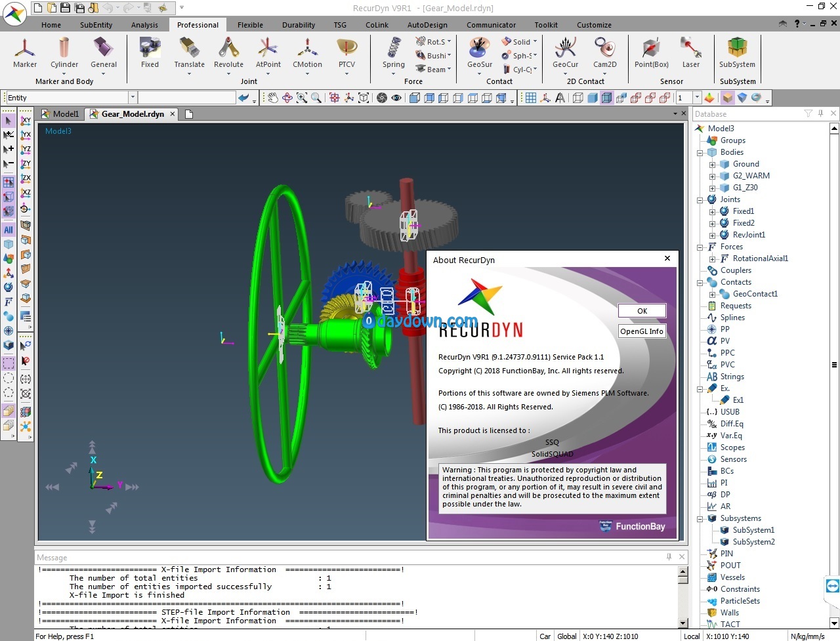Image resolution: width=840 pixels, height=641 pixels.
Task: Select ParticleSets in the database tree
Action: point(740,601)
